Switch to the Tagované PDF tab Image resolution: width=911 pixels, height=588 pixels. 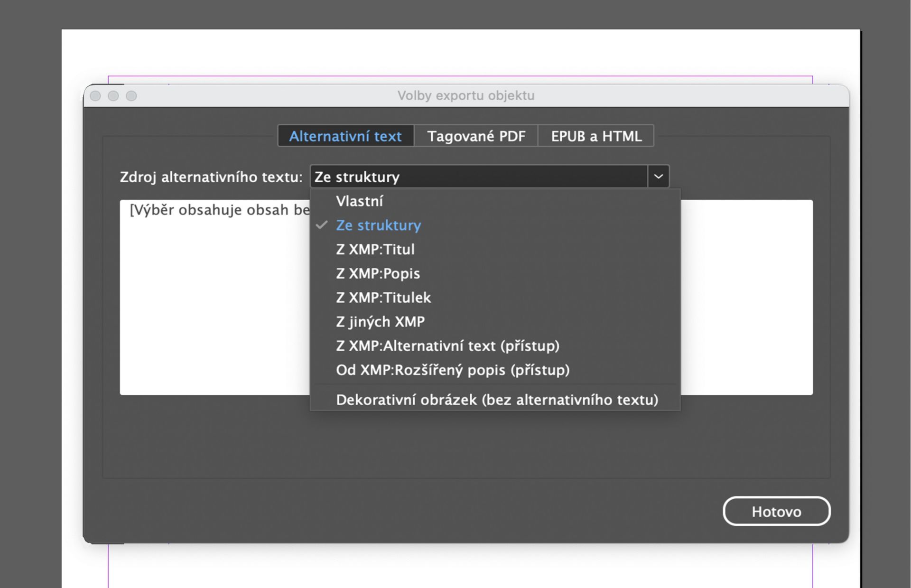point(476,136)
